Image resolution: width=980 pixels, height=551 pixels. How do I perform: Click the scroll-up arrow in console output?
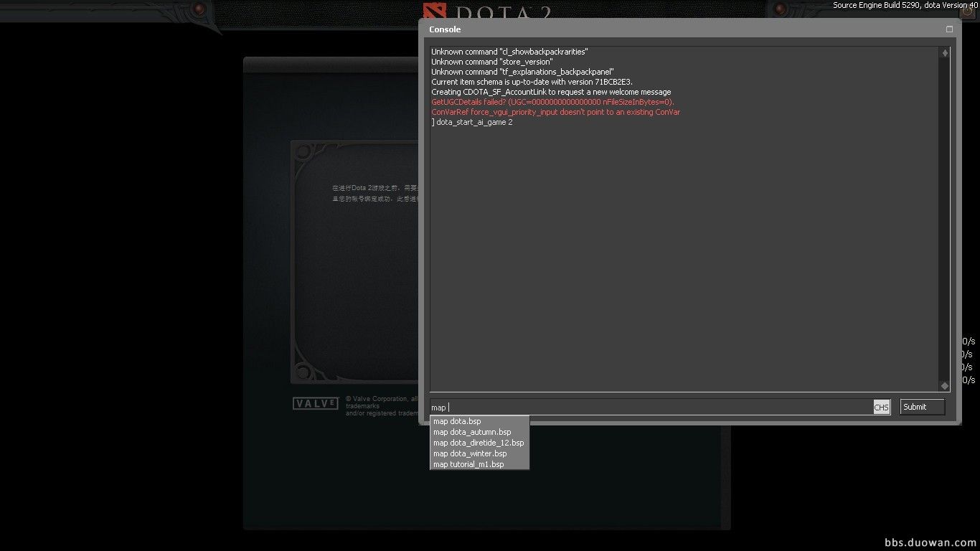tap(945, 53)
